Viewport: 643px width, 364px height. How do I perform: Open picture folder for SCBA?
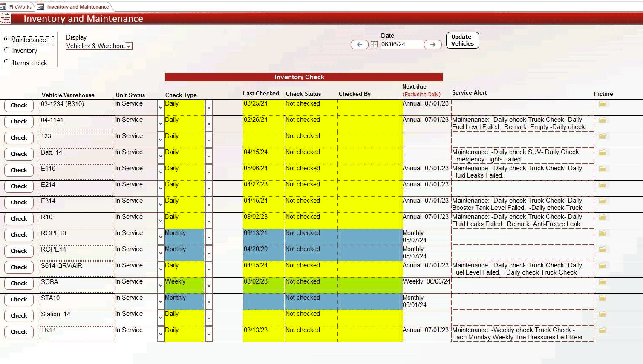(x=602, y=282)
